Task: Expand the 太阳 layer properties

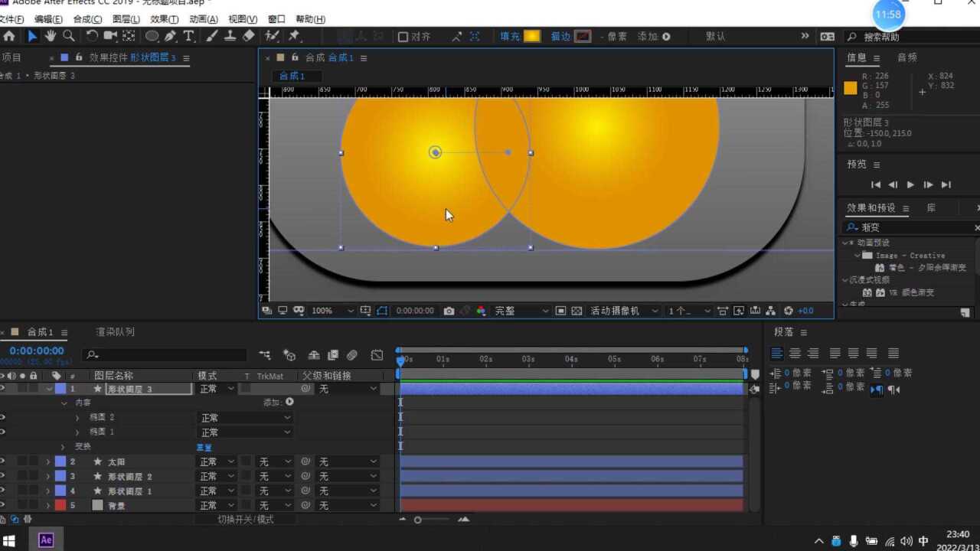Action: (48, 461)
